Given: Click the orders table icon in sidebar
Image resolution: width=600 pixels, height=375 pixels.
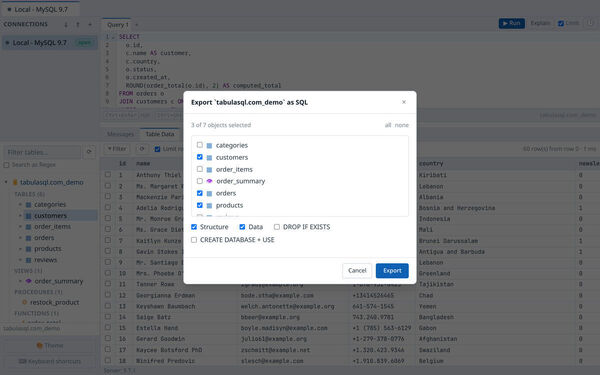Looking at the screenshot, I should [x=28, y=238].
